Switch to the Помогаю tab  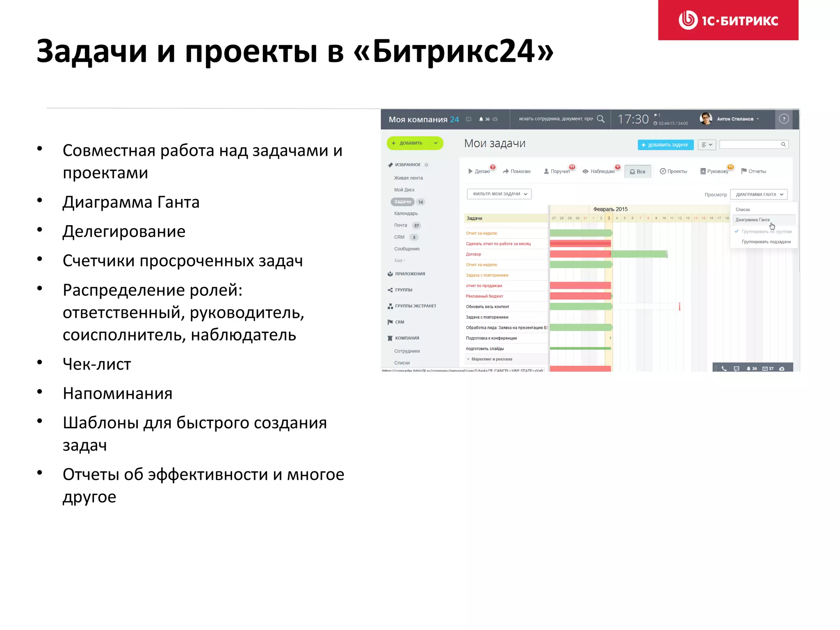coord(516,171)
